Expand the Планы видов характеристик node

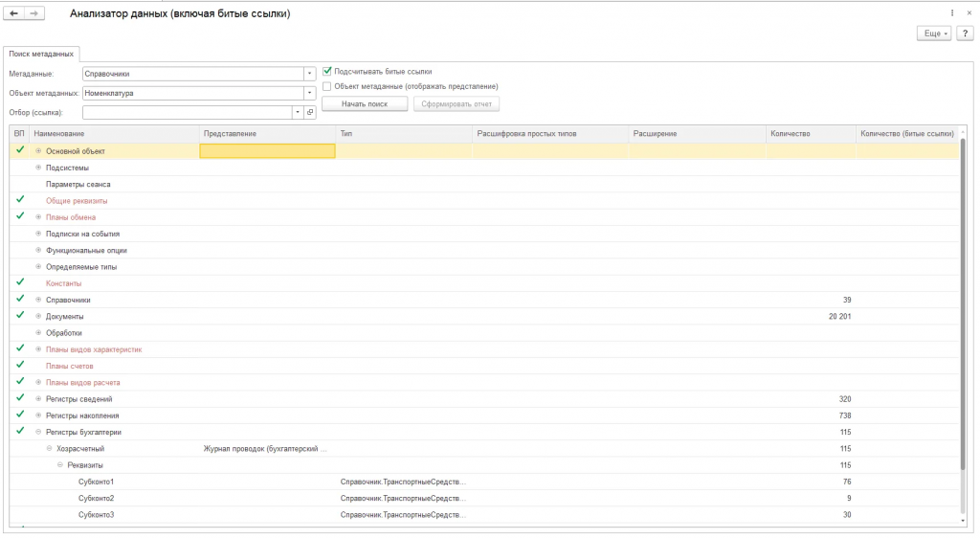pyautogui.click(x=38, y=349)
